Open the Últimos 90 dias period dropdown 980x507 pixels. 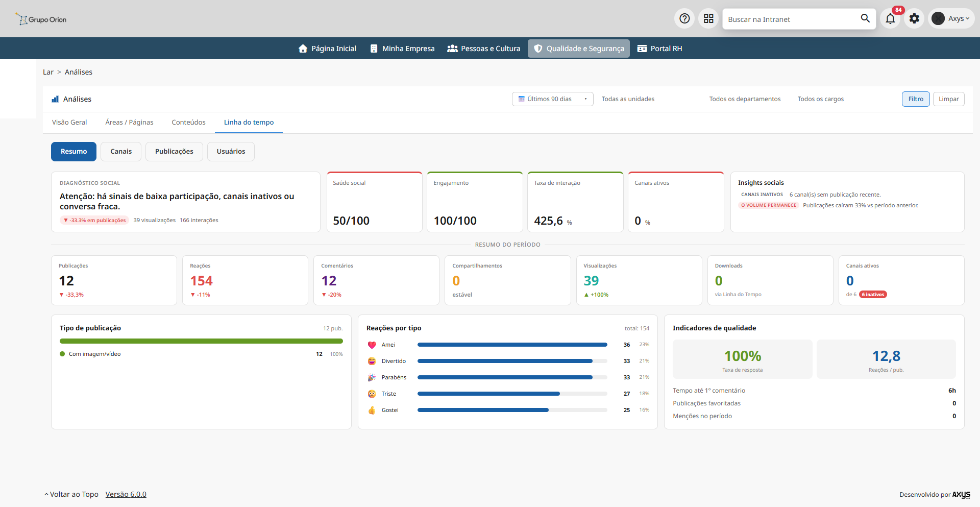[552, 99]
